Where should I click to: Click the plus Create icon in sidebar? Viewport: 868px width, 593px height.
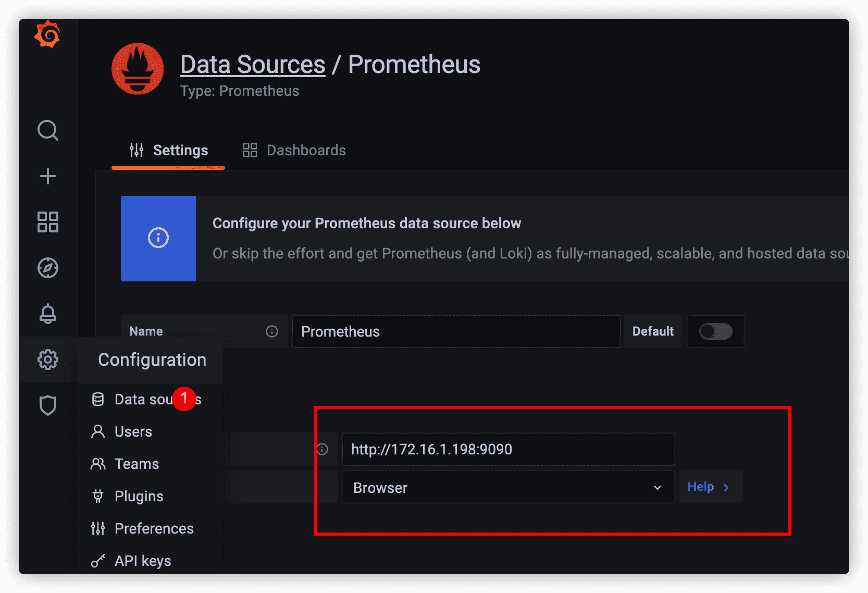48,176
